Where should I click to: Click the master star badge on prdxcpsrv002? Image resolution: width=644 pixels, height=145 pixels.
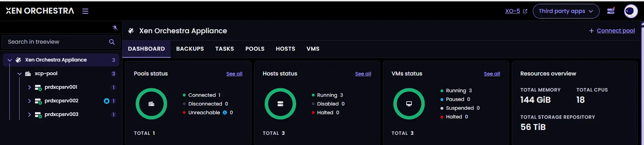pyautogui.click(x=107, y=101)
